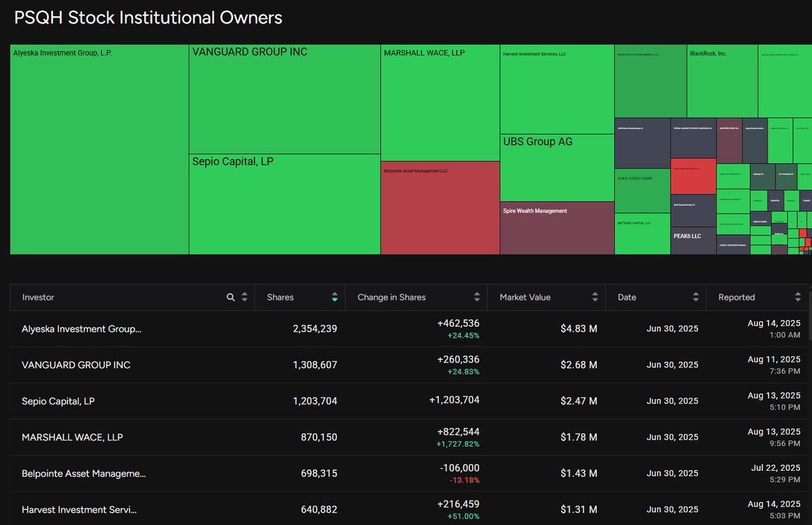812x525 pixels.
Task: Open Sepio Capital, LP in the table
Action: (58, 401)
